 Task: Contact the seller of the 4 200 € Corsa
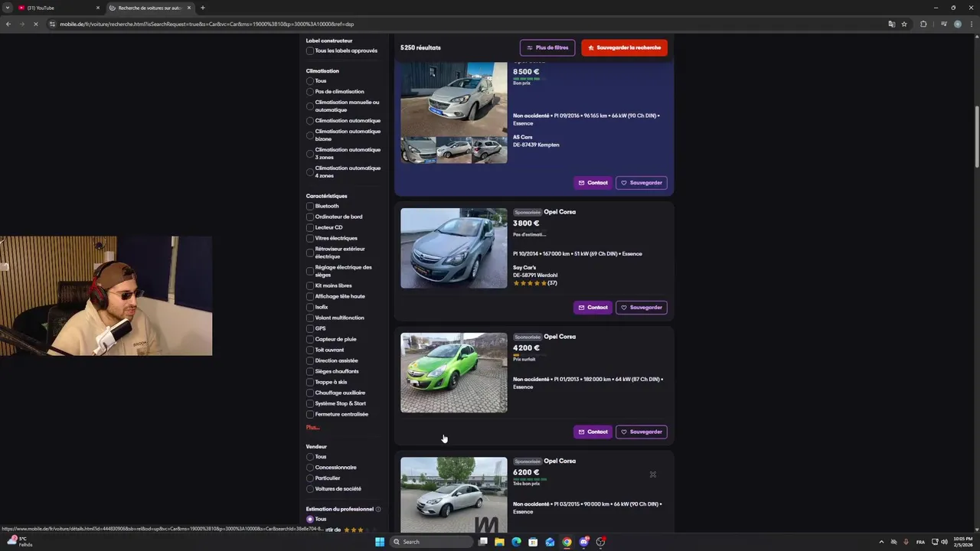[593, 432]
